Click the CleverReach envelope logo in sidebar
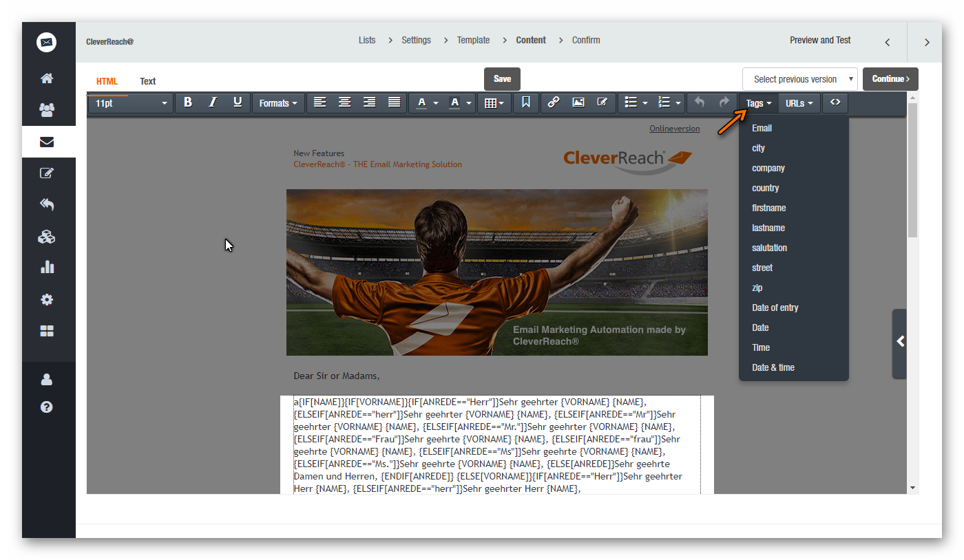Screen dimensions: 964x560 pyautogui.click(x=47, y=42)
